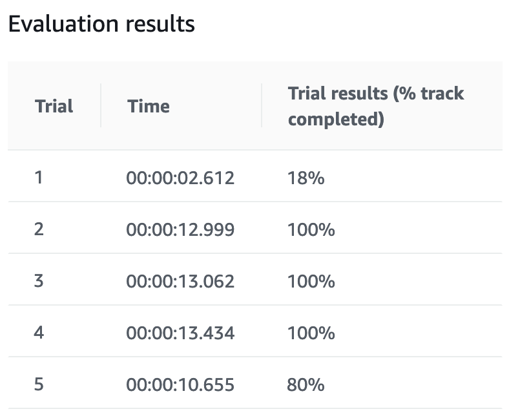
Task: Click the time 00:00:13.062
Action: tap(180, 281)
